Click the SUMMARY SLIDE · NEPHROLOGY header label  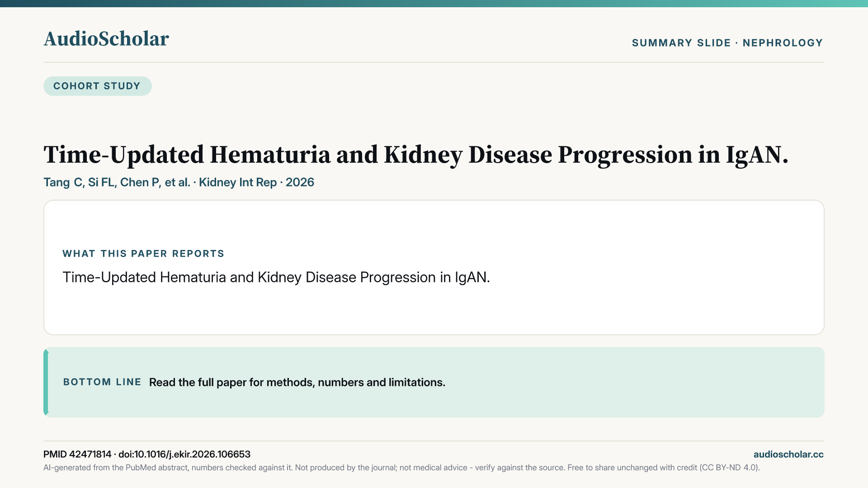click(x=727, y=43)
